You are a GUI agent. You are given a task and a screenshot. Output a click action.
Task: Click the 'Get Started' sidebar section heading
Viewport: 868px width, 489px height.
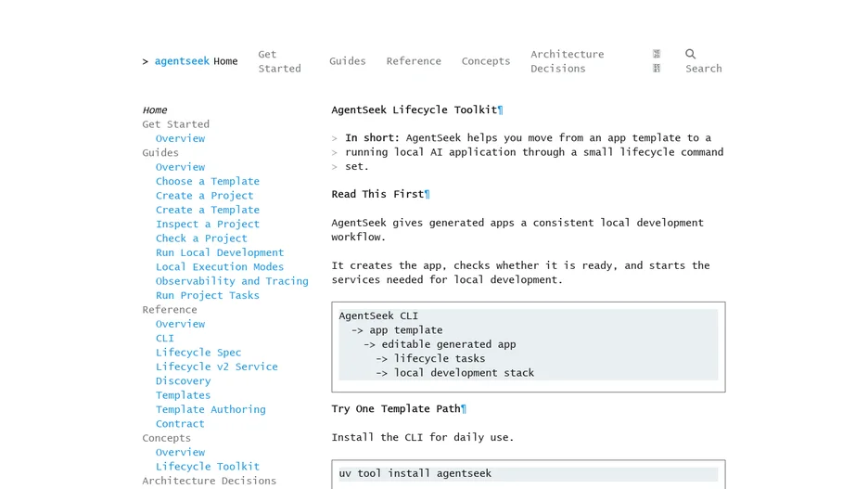tap(175, 124)
